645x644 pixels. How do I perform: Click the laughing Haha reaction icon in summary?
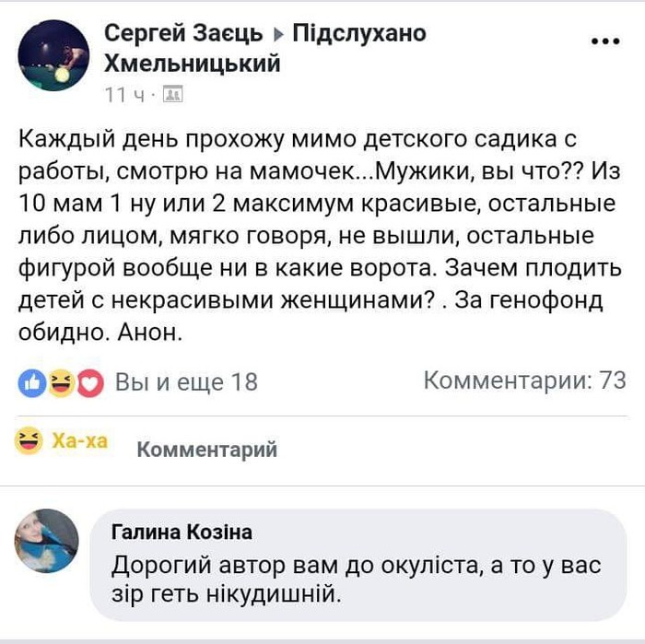tap(59, 381)
